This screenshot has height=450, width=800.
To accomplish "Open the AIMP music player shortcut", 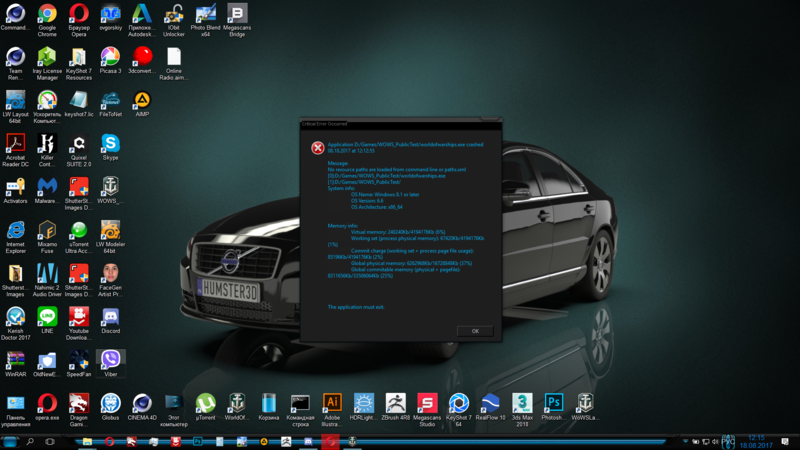I will [x=142, y=100].
